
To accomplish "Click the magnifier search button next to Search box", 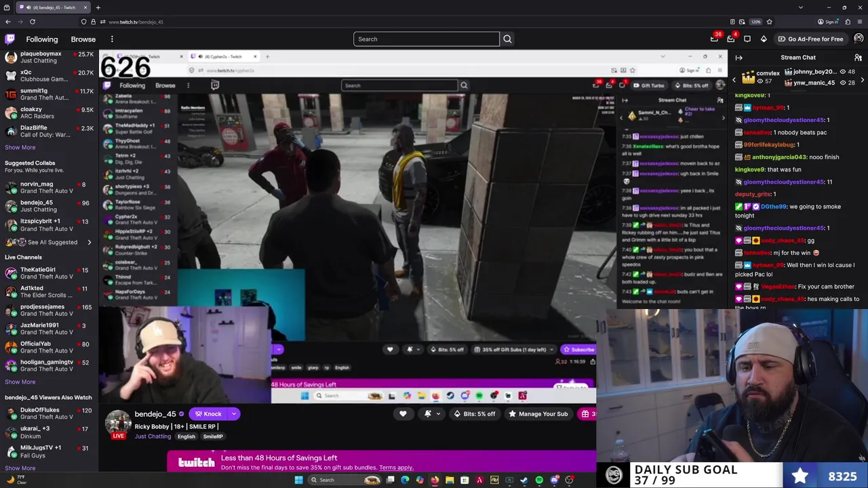I will click(507, 39).
